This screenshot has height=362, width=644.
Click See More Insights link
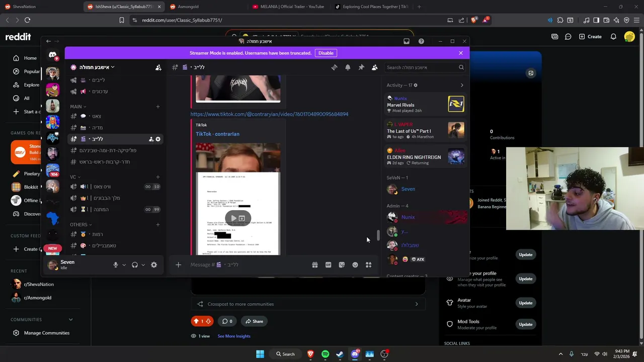234,336
